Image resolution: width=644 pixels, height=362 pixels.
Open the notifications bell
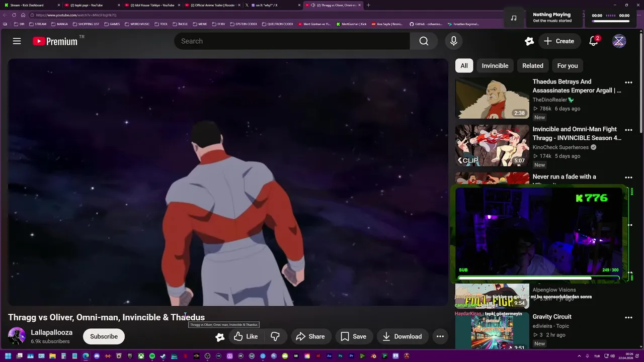pyautogui.click(x=594, y=41)
